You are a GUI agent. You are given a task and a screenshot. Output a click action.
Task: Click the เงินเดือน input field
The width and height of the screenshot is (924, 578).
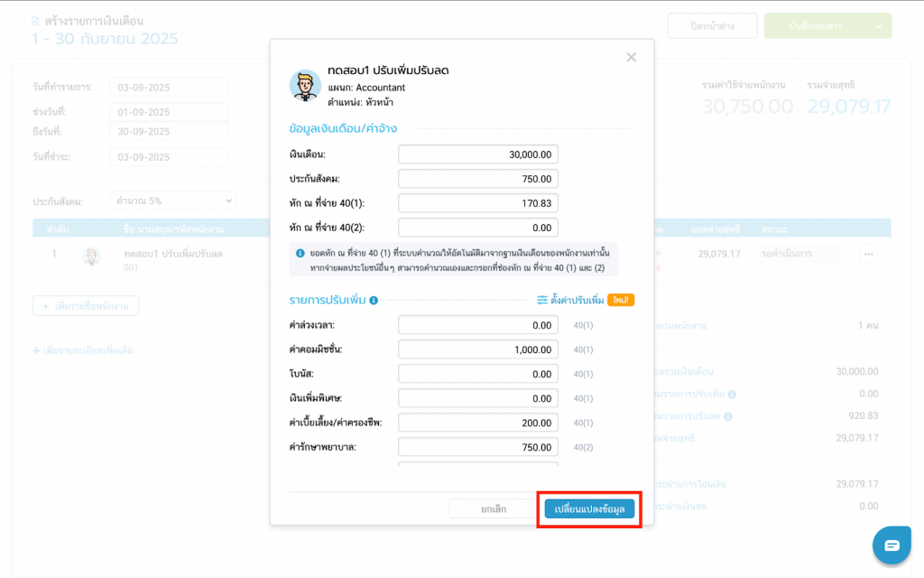click(477, 154)
